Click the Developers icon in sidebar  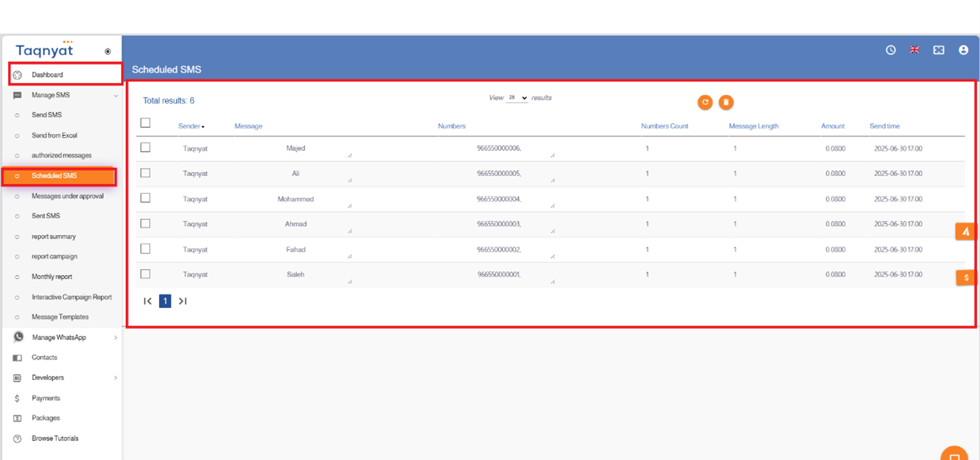pos(18,378)
